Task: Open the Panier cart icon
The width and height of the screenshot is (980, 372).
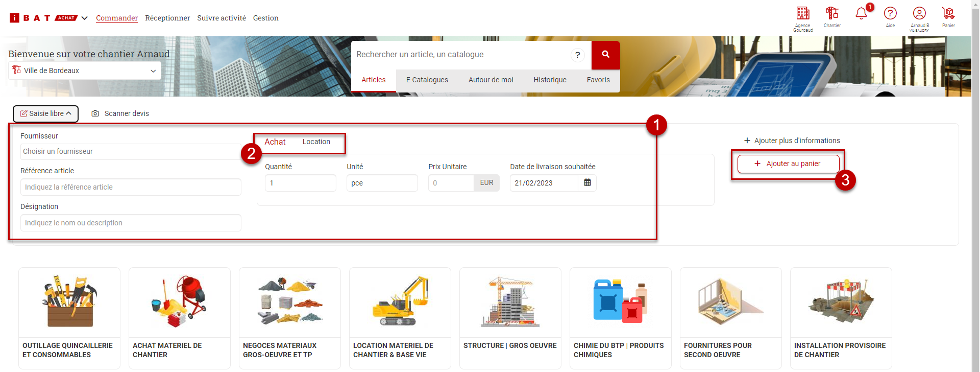Action: (x=948, y=14)
